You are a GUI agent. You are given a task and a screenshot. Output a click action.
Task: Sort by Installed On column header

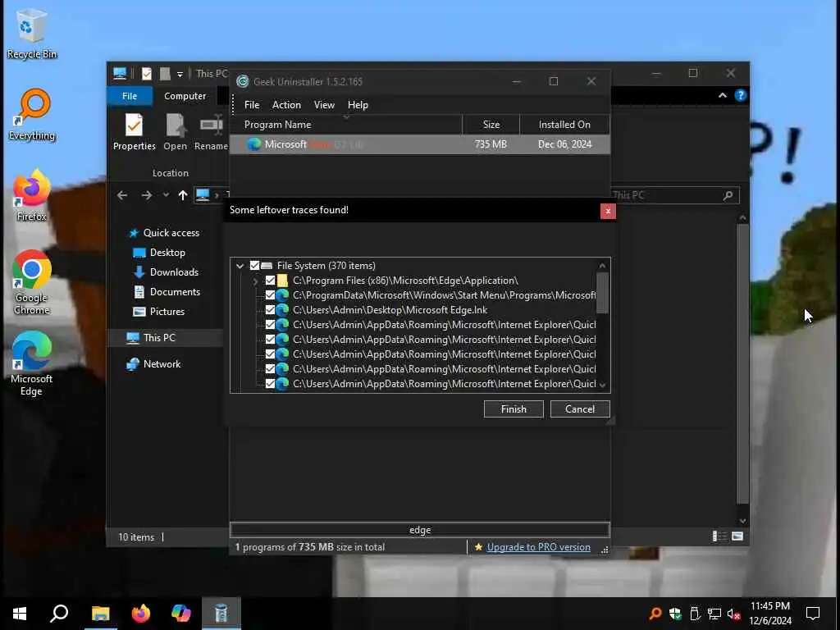coord(564,125)
